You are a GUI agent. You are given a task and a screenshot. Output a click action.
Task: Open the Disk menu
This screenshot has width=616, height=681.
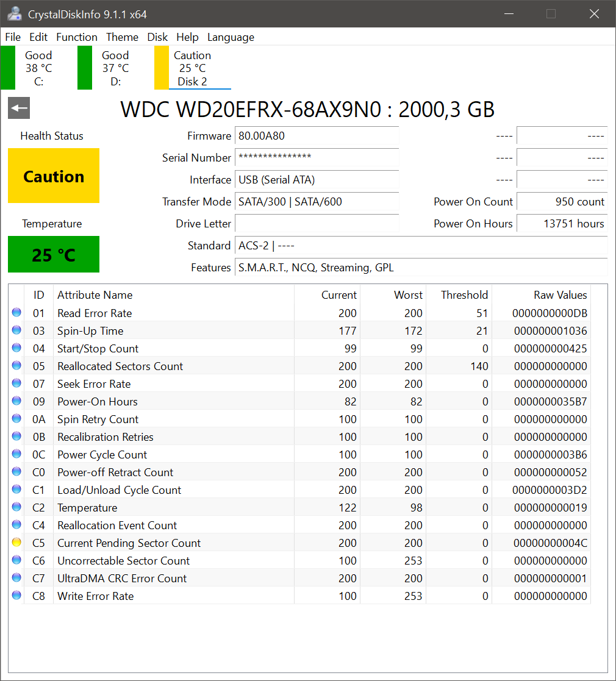(x=157, y=37)
